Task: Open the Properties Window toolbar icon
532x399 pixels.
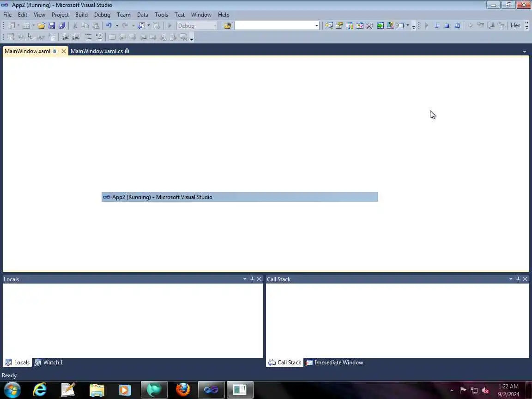Action: [x=339, y=25]
